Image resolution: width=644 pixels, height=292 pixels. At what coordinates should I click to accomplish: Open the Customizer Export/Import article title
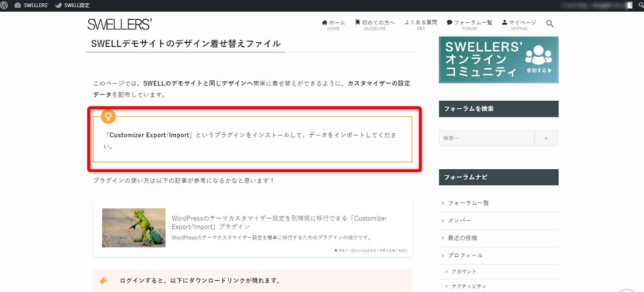click(x=279, y=222)
